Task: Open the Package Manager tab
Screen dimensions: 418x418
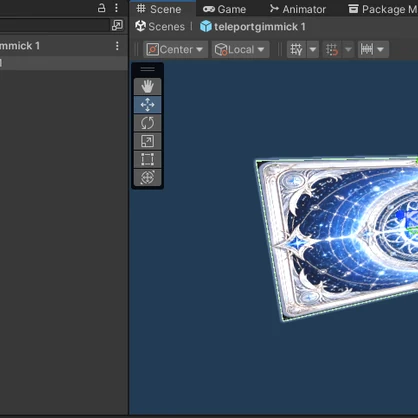Action: 382,9
